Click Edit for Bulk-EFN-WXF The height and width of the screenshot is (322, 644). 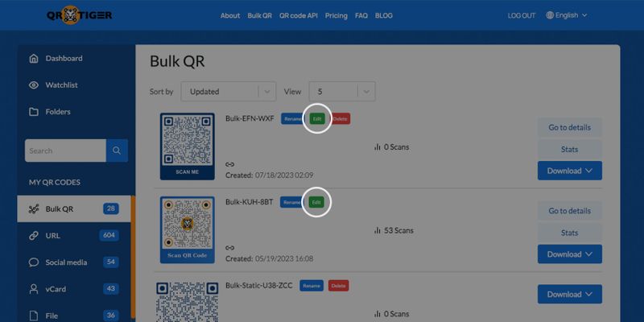(316, 118)
